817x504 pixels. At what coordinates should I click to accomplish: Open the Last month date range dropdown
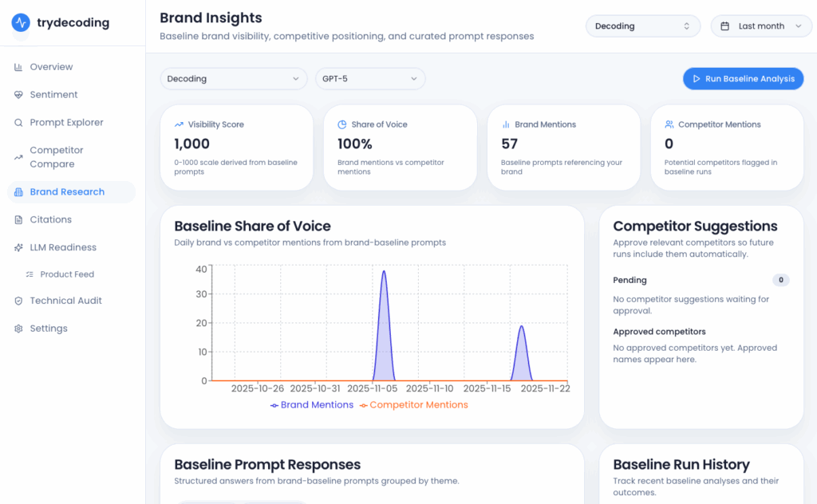coord(762,26)
